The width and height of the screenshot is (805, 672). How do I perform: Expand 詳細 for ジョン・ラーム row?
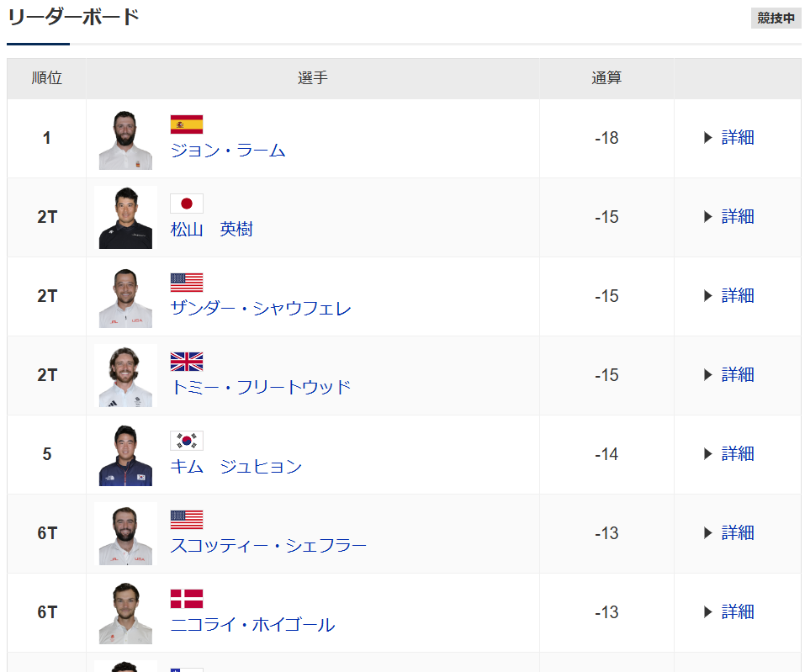728,138
